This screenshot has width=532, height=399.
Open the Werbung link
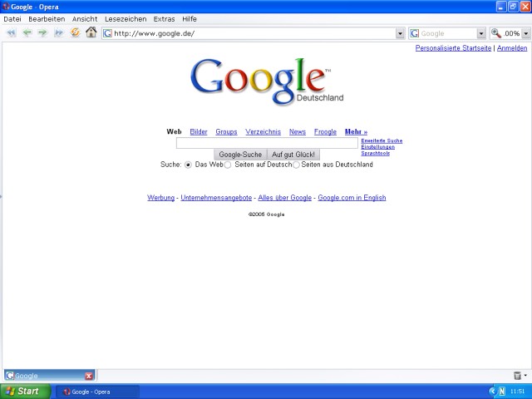pyautogui.click(x=160, y=198)
